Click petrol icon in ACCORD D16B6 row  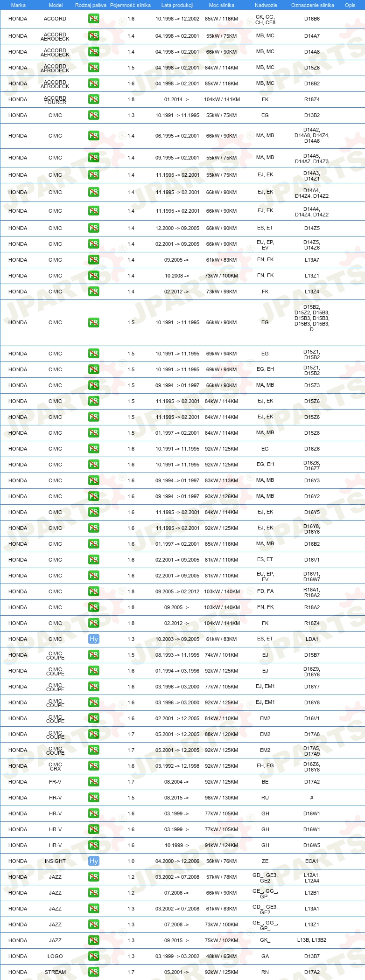94,19
